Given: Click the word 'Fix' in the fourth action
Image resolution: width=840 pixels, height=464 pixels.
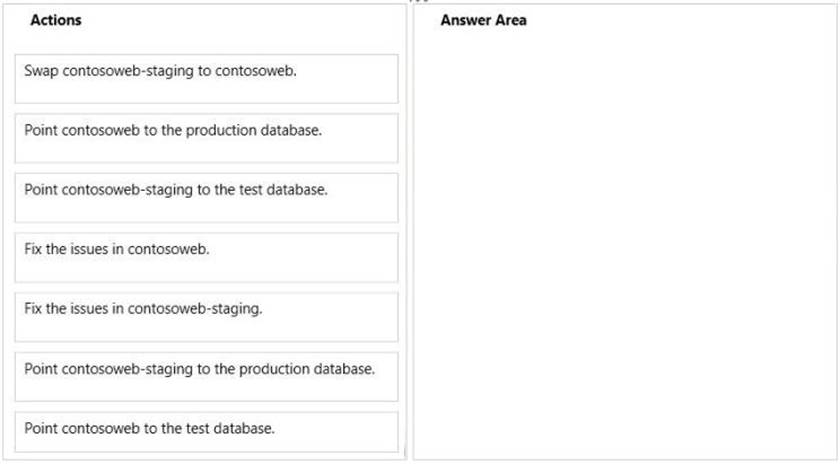Looking at the screenshot, I should pyautogui.click(x=33, y=249).
